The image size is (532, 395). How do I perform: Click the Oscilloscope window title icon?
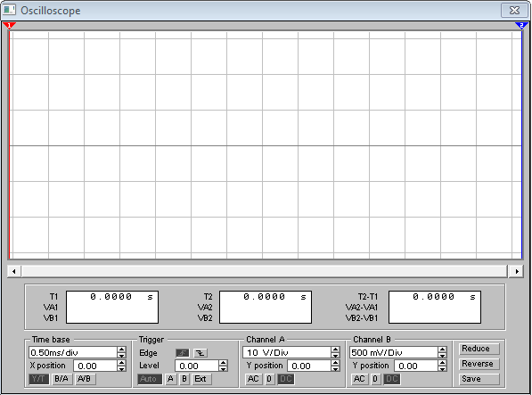(x=9, y=10)
